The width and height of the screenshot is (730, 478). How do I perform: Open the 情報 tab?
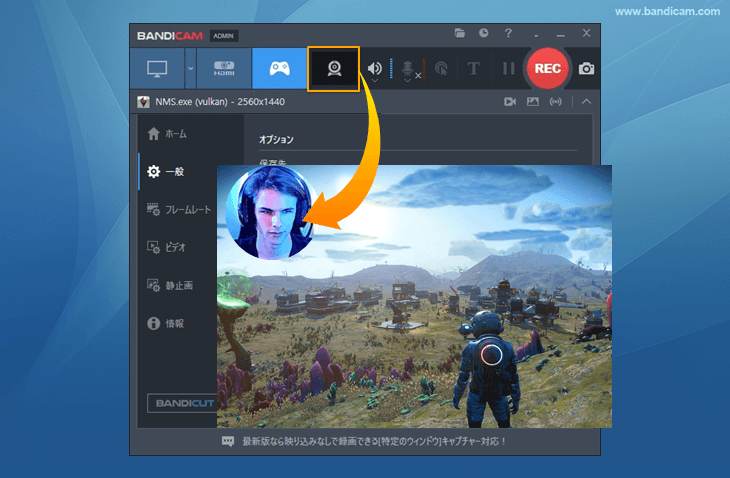coord(165,323)
